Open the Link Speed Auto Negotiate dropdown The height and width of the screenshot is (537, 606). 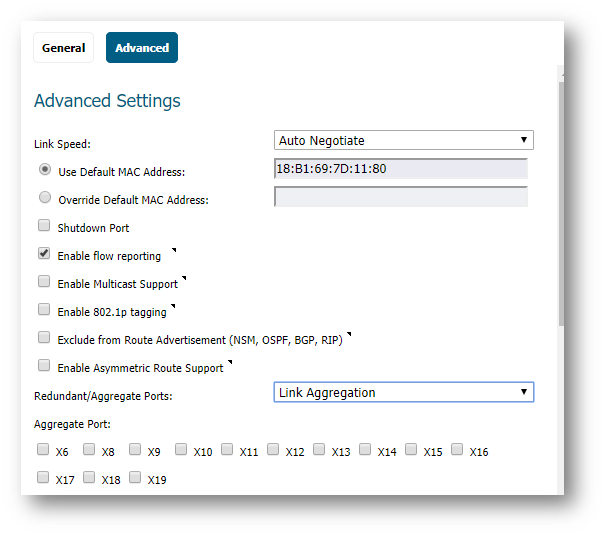[x=404, y=140]
